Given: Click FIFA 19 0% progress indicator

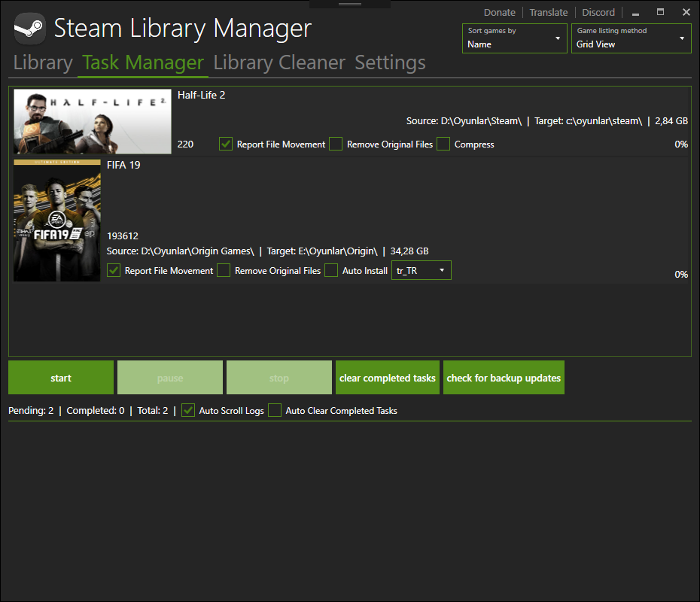Looking at the screenshot, I should [681, 275].
